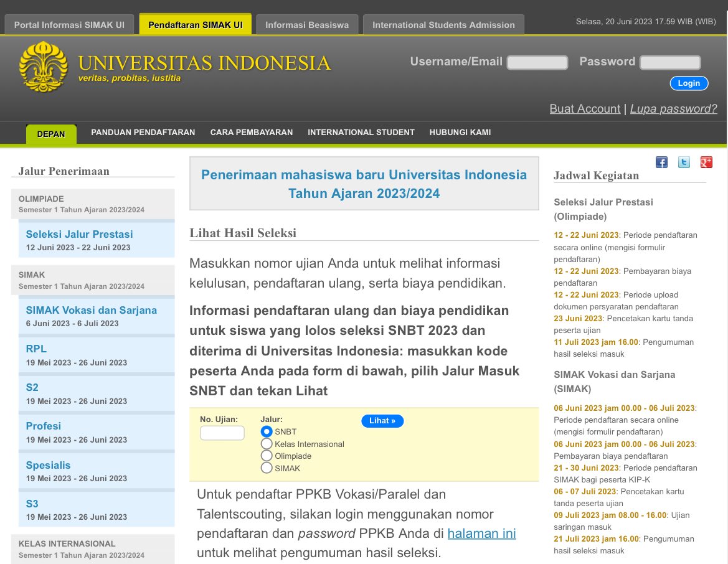Screen dimensions: 728x564
Task: Open the Portal Informasi SIMAK UI tab
Action: tap(69, 25)
